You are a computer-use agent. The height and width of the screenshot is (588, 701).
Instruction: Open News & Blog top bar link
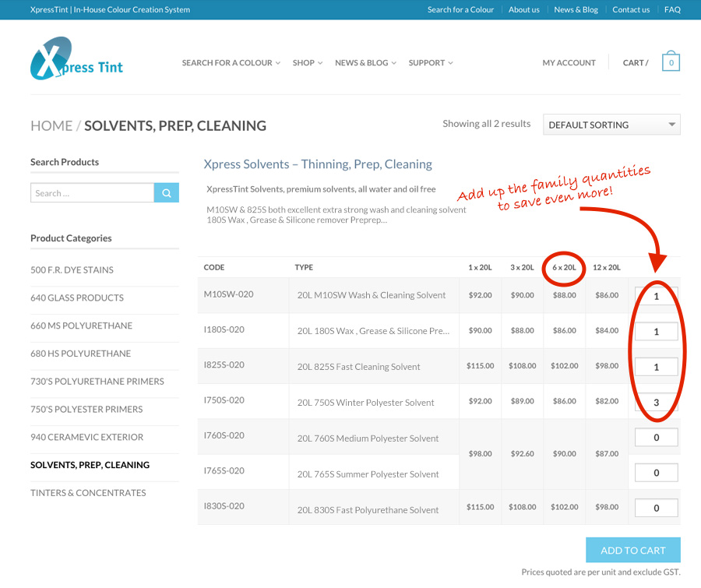[576, 9]
